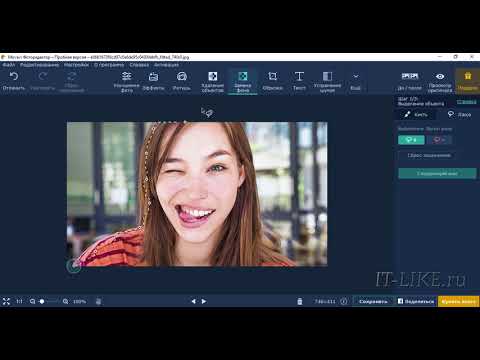Select the Retouch (Ретушь) tool
This screenshot has width=480, height=360.
[182, 81]
